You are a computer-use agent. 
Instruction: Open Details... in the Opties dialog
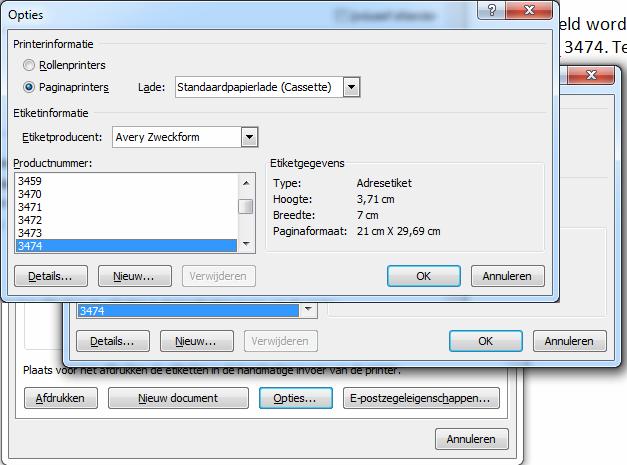pyautogui.click(x=51, y=276)
